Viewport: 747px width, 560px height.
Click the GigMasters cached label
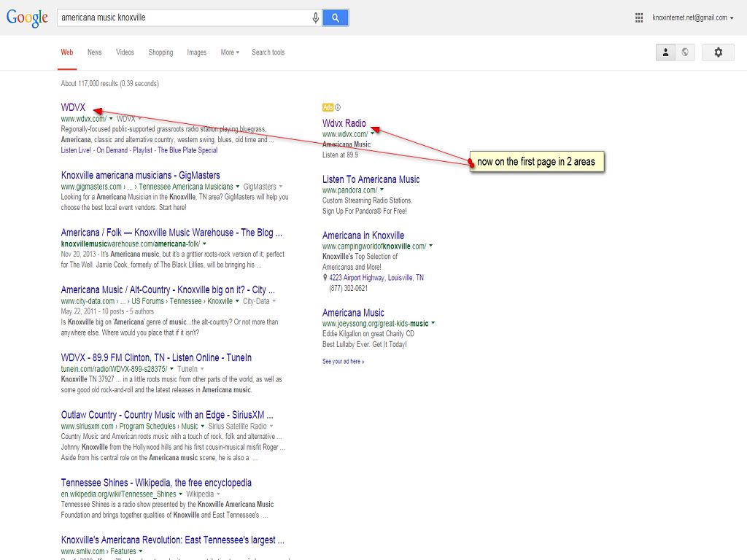[260, 187]
